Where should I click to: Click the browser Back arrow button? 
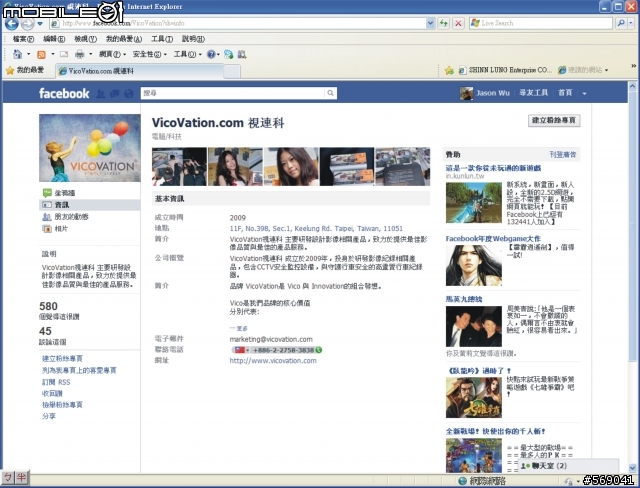tap(11, 24)
